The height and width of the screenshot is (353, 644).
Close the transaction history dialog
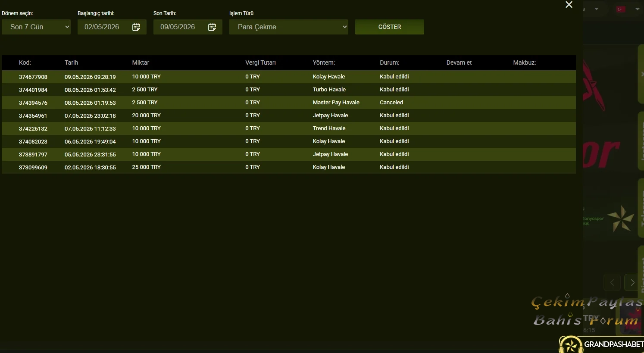(x=569, y=4)
